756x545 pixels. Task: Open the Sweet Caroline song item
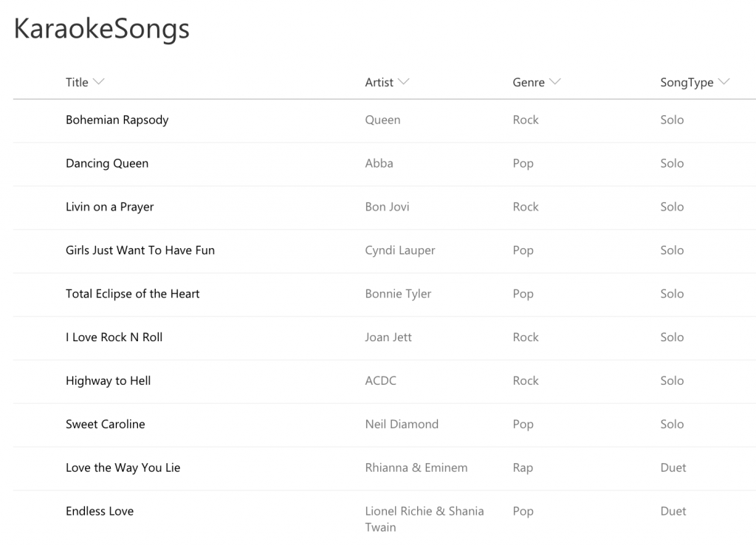tap(105, 424)
